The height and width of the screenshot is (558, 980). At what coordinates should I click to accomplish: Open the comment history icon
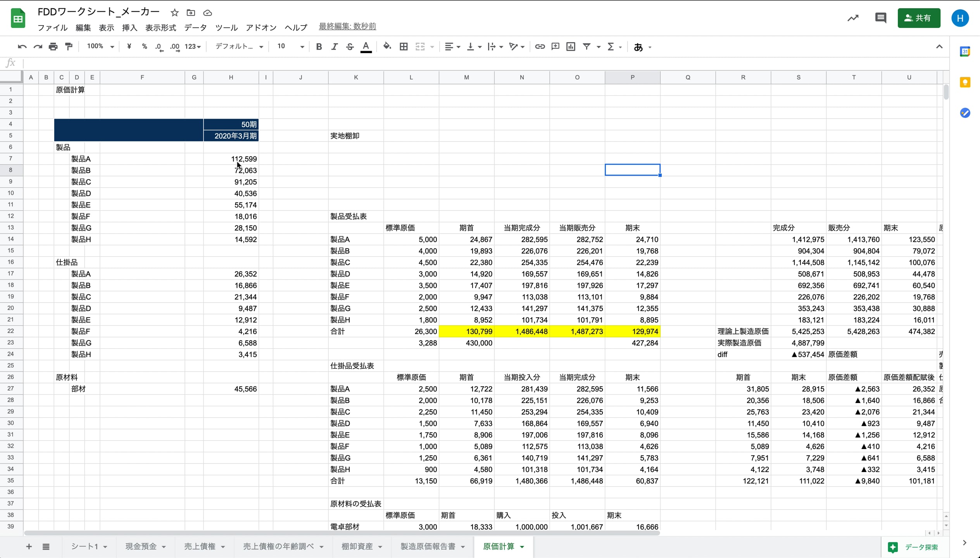[x=880, y=18]
